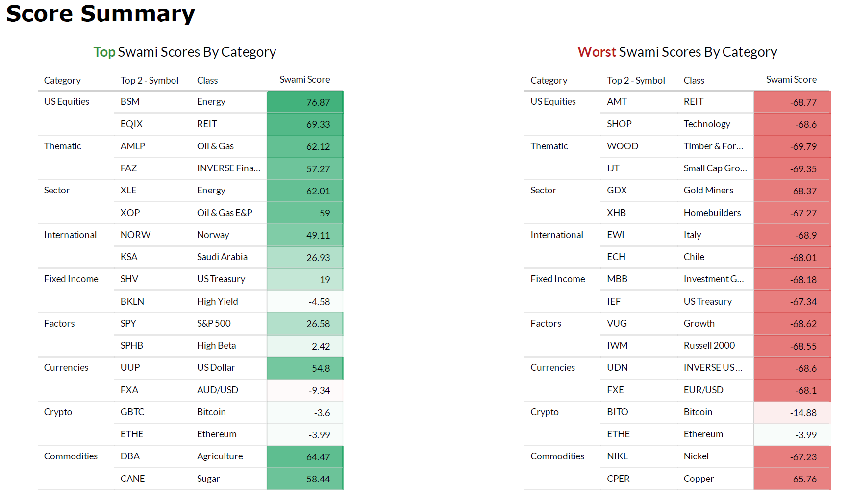Click the Class header in Top table
The image size is (849, 504).
coord(207,80)
